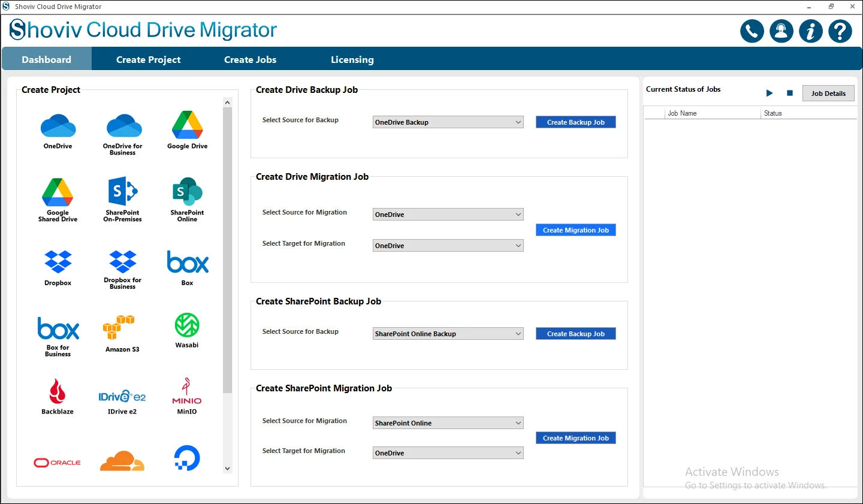
Task: Click the "Create Drive Migration Job" heading
Action: (x=312, y=177)
